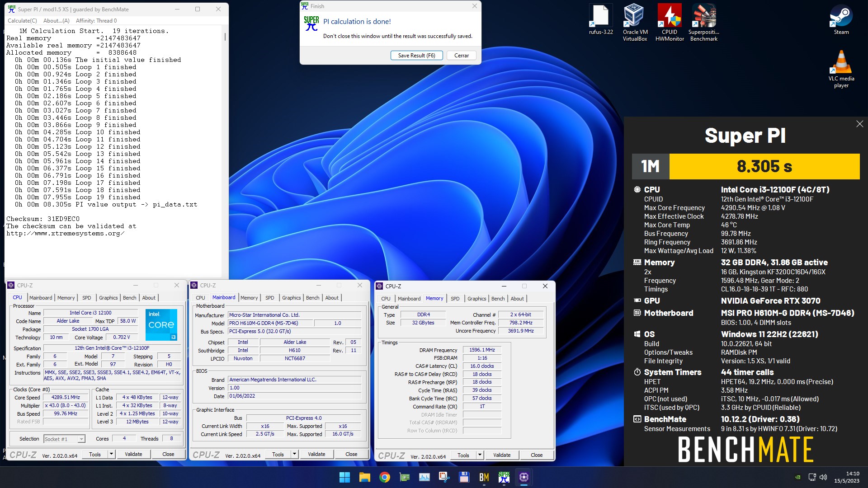Click the 8.305 s result in BenchMate
Image resolution: width=868 pixels, height=488 pixels.
pyautogui.click(x=764, y=166)
